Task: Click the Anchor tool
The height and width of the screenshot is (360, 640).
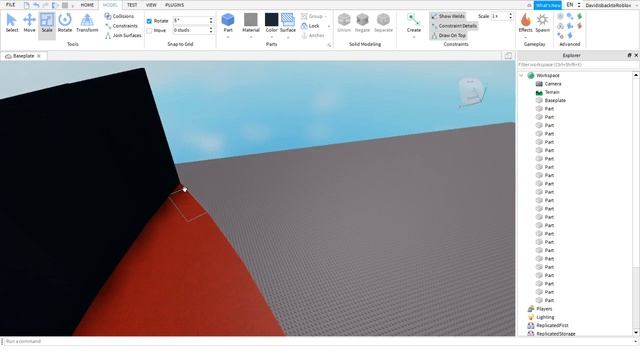Action: (313, 36)
